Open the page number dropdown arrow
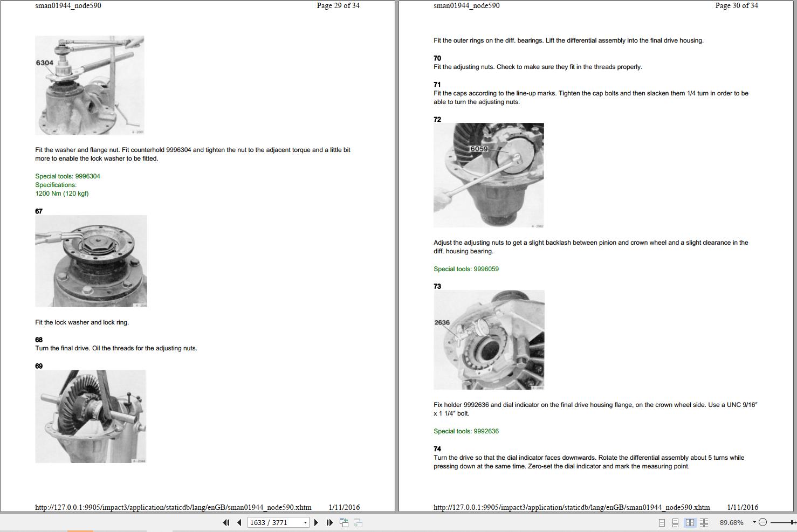Image resolution: width=797 pixels, height=532 pixels. click(x=305, y=522)
